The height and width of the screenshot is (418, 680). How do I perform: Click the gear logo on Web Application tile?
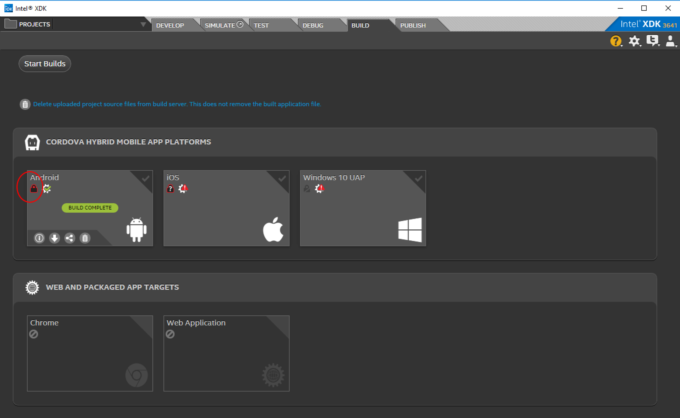pos(273,375)
